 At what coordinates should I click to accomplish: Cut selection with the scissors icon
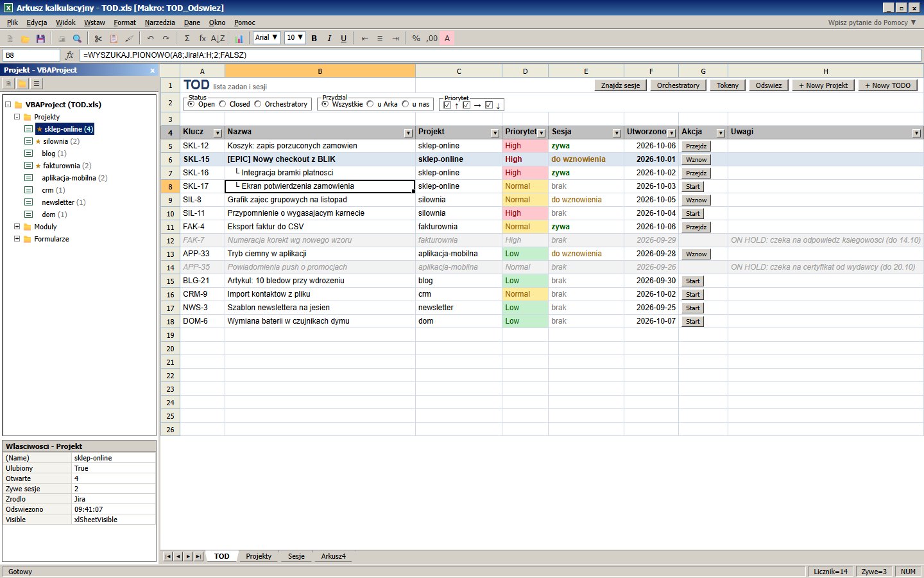coord(98,39)
